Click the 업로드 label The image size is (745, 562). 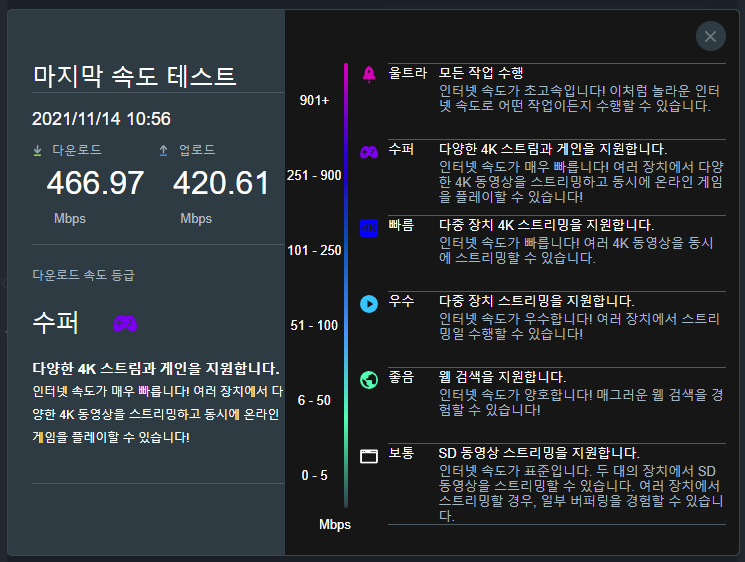pyautogui.click(x=197, y=150)
